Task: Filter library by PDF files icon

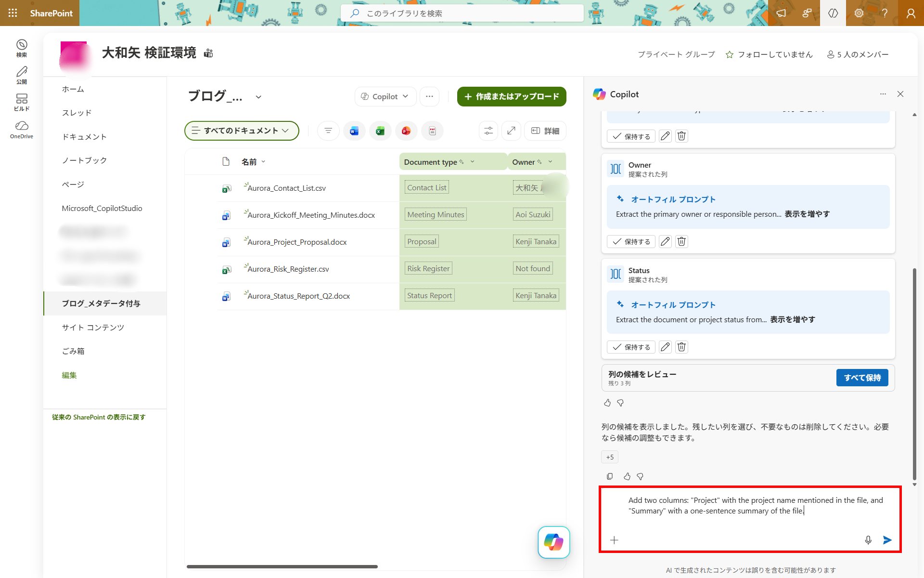Action: tap(432, 131)
